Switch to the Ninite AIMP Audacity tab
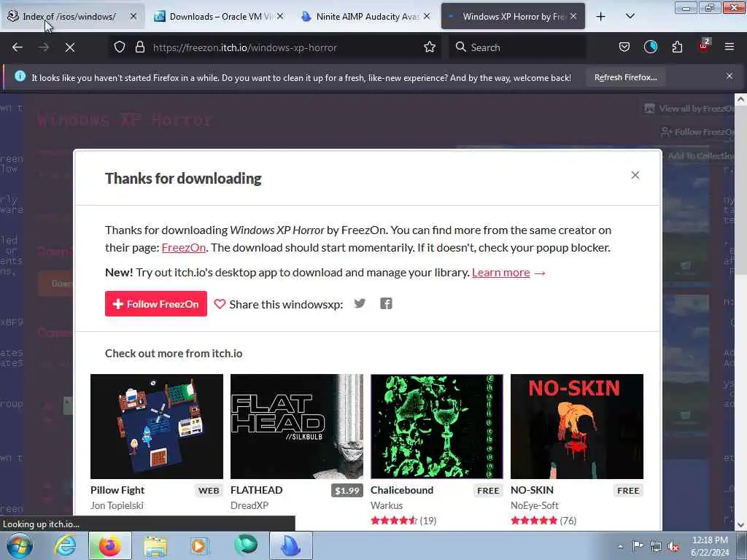This screenshot has height=560, width=747. pos(366,17)
